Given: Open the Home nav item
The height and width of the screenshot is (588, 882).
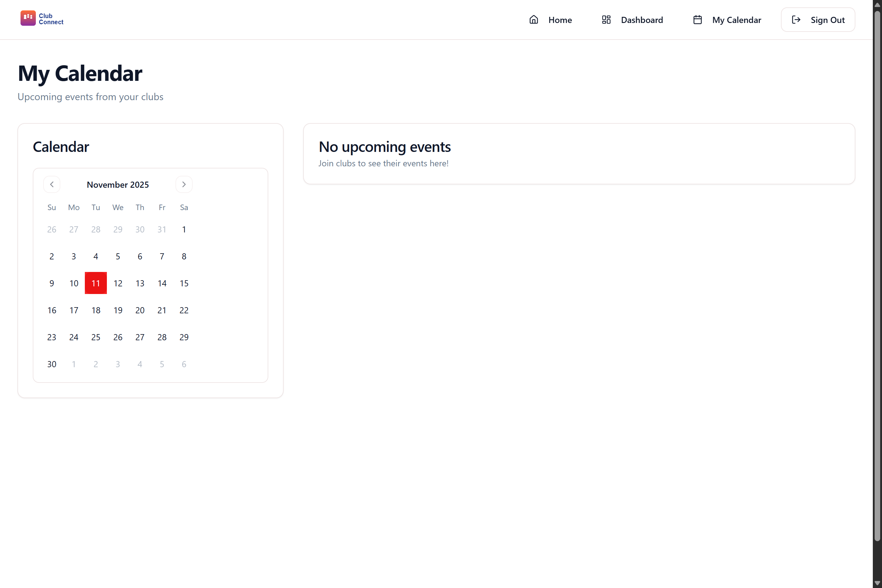Looking at the screenshot, I should coord(560,20).
